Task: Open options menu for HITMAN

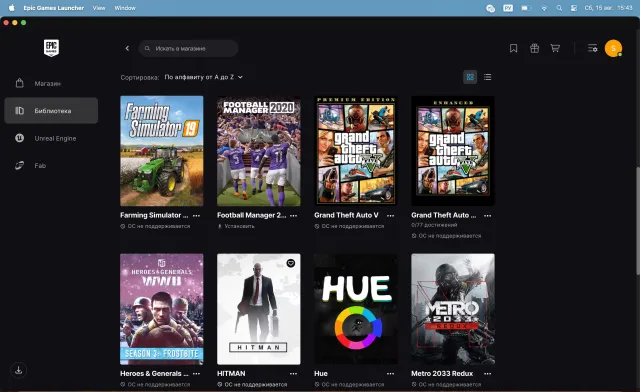Action: coord(293,374)
